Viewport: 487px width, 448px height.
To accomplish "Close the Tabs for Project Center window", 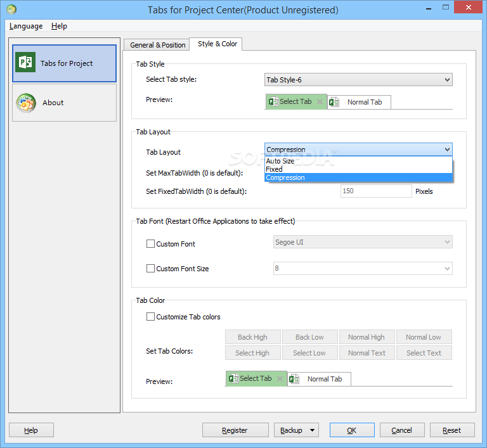I will (x=469, y=8).
